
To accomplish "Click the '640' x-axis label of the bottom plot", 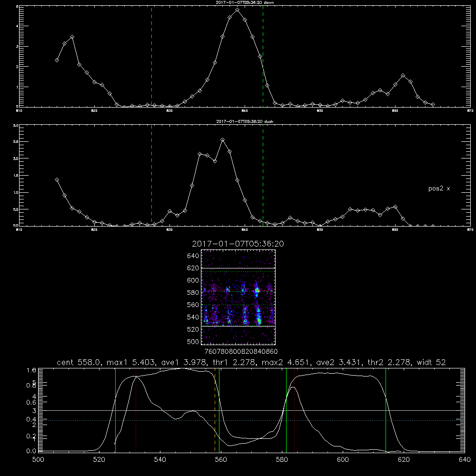I will pos(465,460).
